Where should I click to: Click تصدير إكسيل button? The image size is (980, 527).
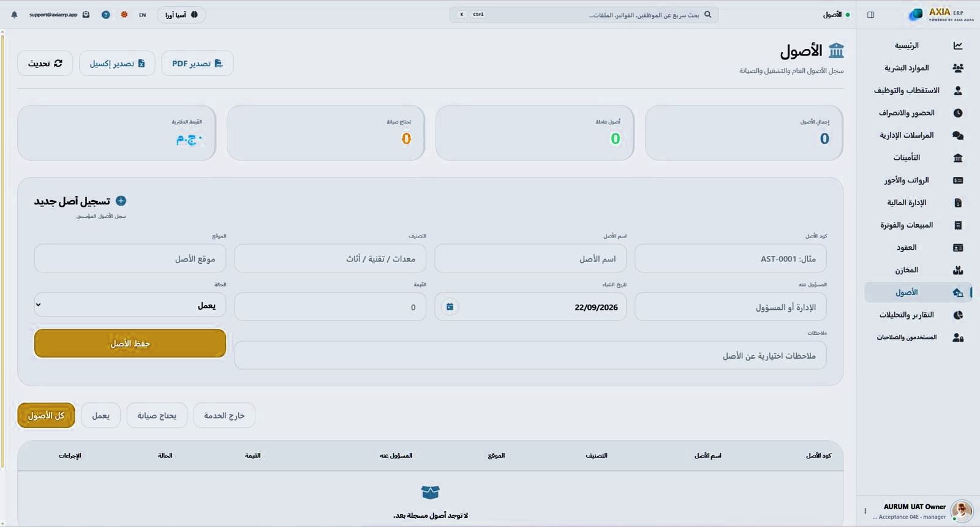click(x=117, y=63)
